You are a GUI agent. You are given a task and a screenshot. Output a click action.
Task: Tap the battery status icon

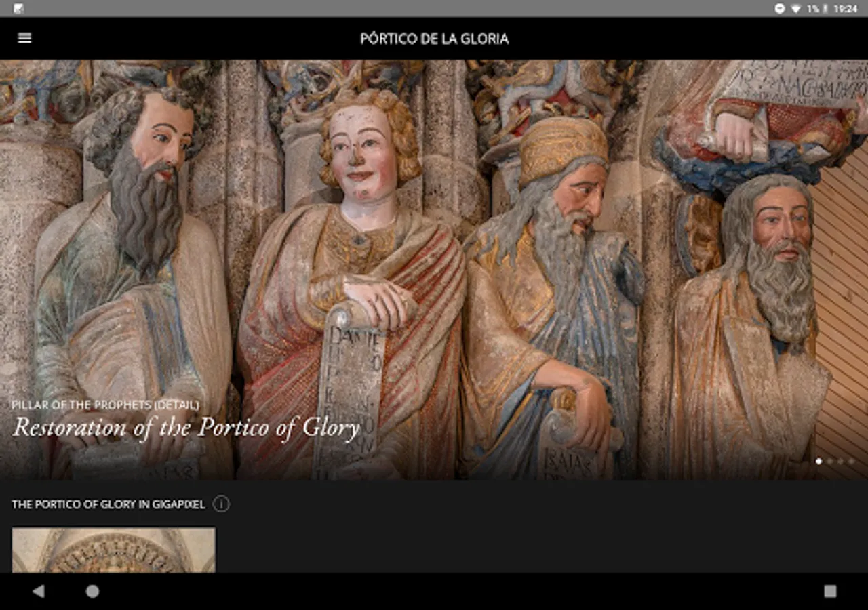[826, 9]
